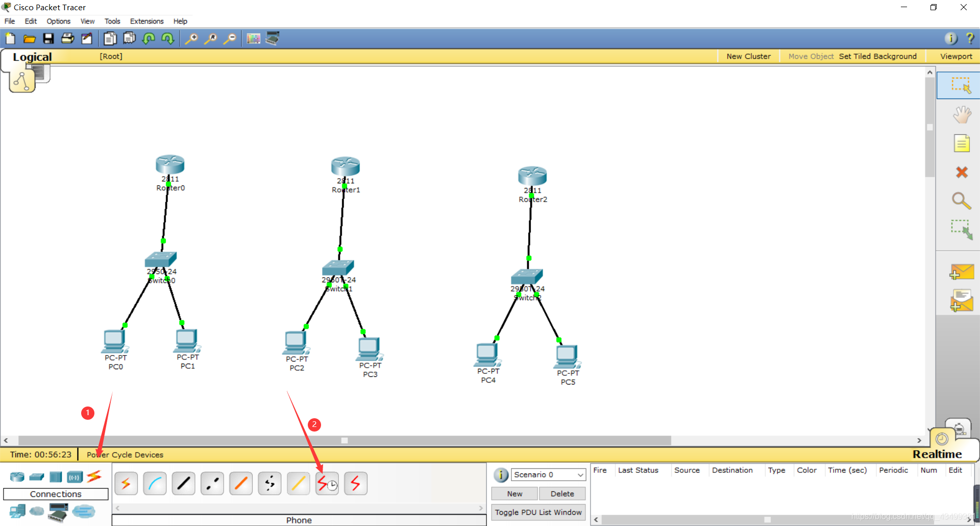Viewport: 980px width, 526px height.
Task: Open the Edit menu
Action: coord(31,21)
